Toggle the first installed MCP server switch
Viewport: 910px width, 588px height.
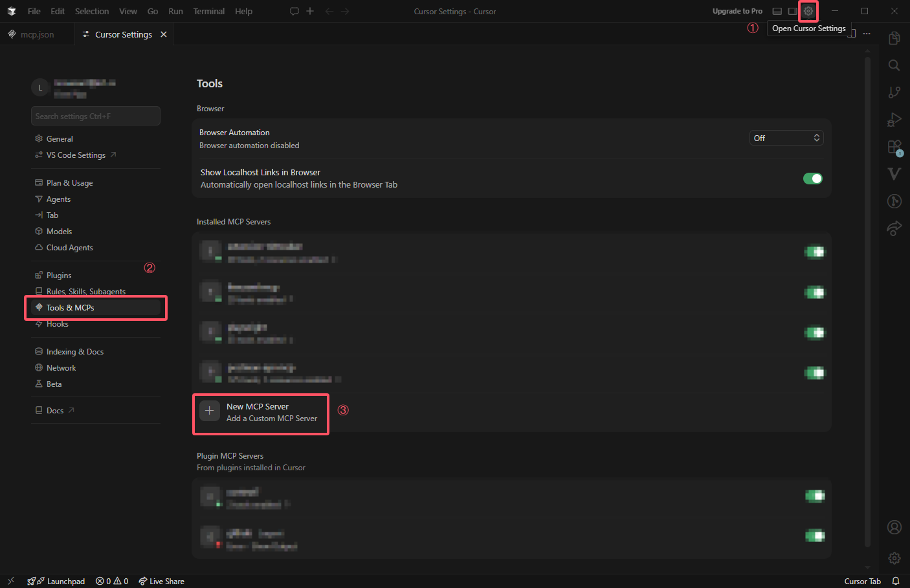pyautogui.click(x=815, y=252)
